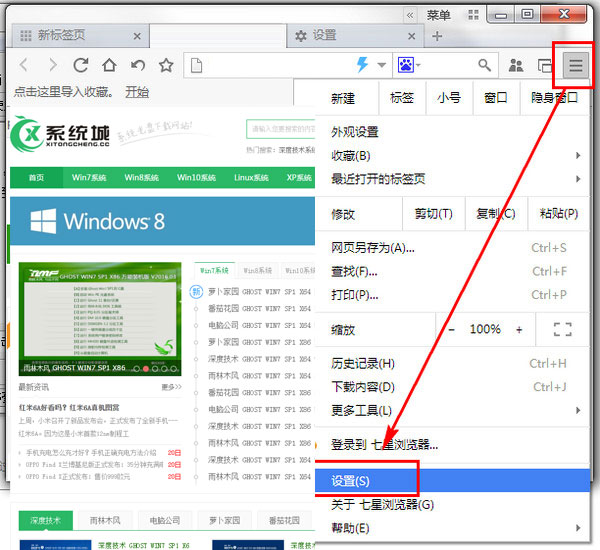Switch to the Win8系统 list tab on the webpage
600x550 pixels.
[258, 271]
